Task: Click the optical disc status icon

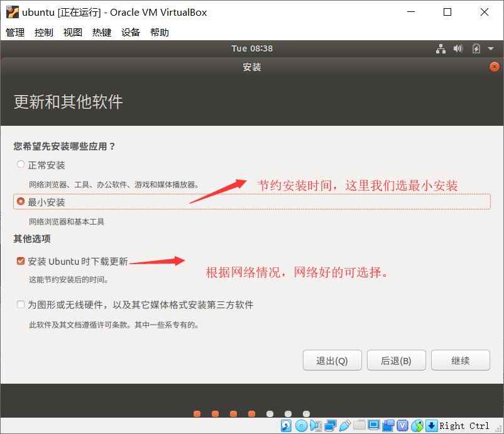Action: coord(301,426)
